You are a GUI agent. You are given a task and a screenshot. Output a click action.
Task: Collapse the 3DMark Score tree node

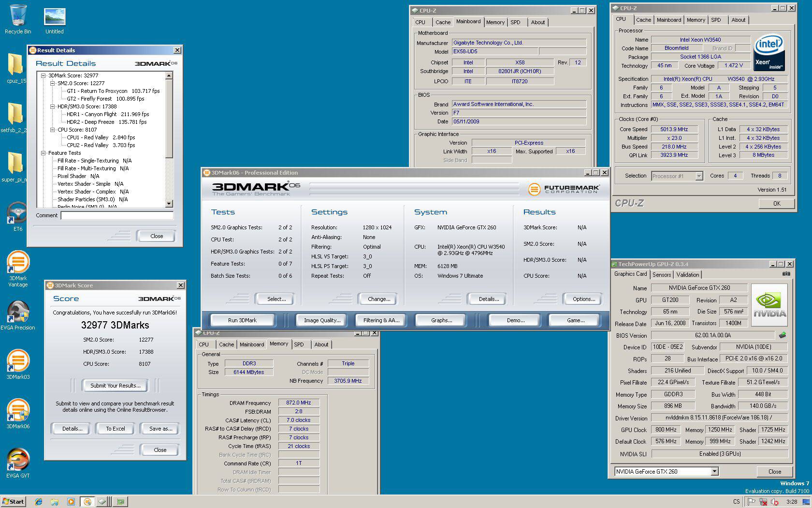click(43, 75)
